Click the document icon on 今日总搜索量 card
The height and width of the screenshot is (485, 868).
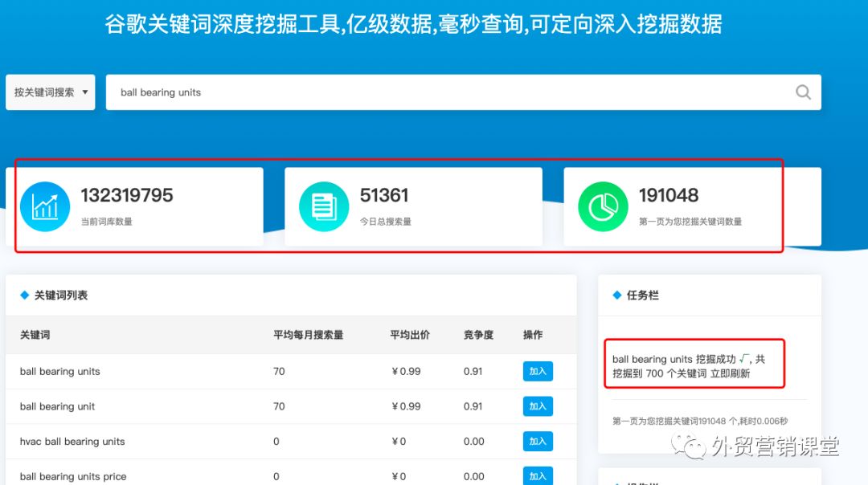pos(324,206)
